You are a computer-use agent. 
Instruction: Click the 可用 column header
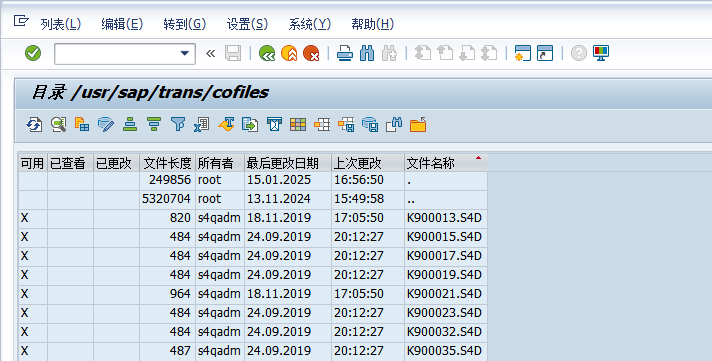(33, 163)
